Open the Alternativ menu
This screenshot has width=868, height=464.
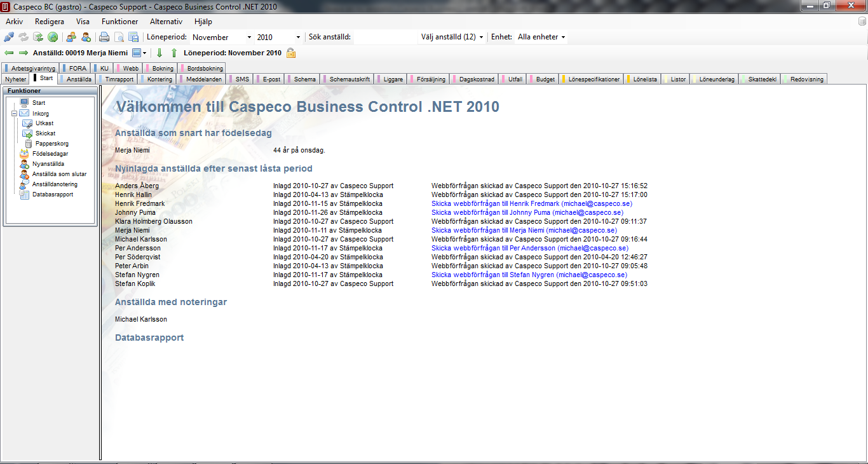(166, 22)
